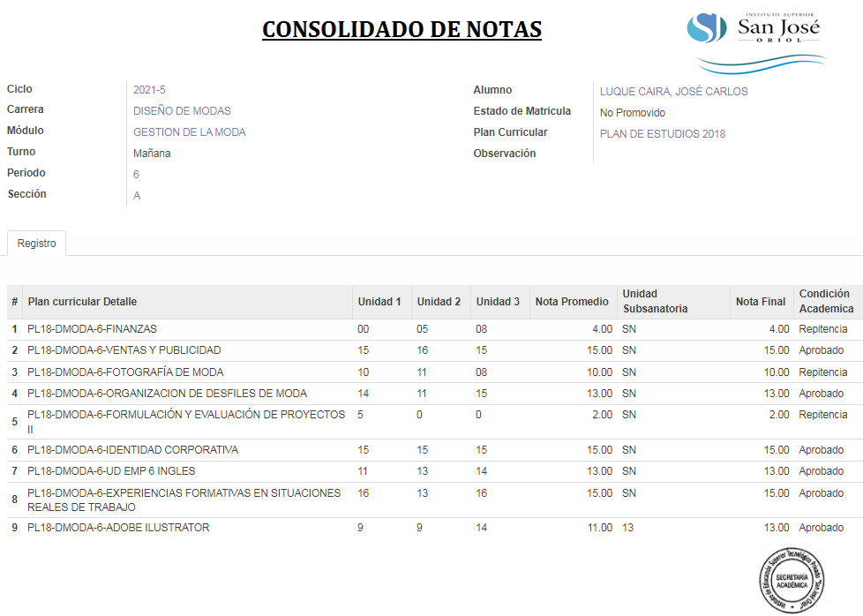The height and width of the screenshot is (616, 863).
Task: Open the DISEÑO DE MODAS career link
Action: [x=182, y=110]
